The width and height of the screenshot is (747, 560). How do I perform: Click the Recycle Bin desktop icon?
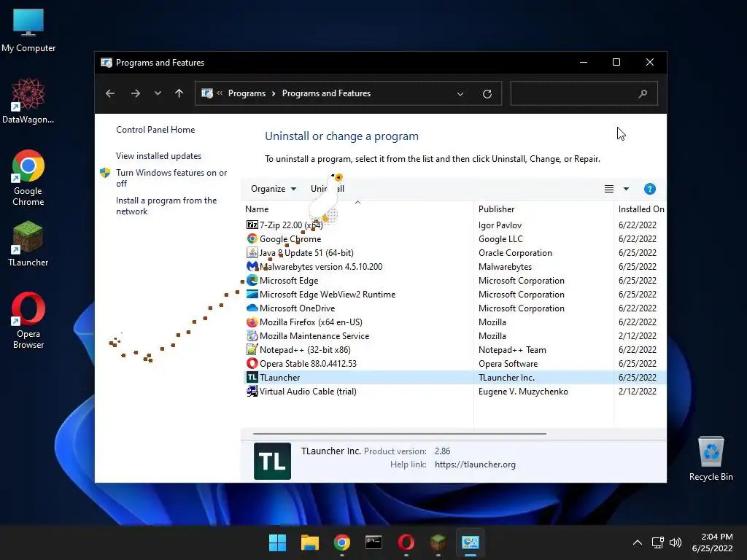[x=711, y=459]
